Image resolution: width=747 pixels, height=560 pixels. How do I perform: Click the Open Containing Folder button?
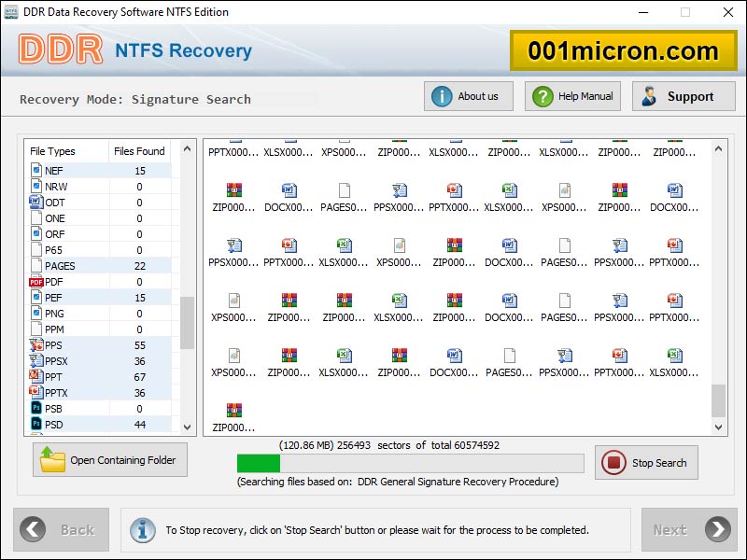109,459
